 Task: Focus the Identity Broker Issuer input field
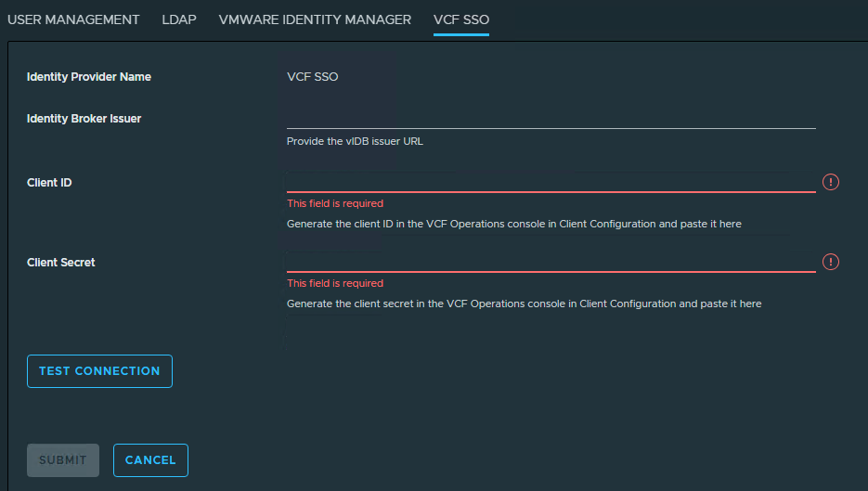[x=551, y=119]
